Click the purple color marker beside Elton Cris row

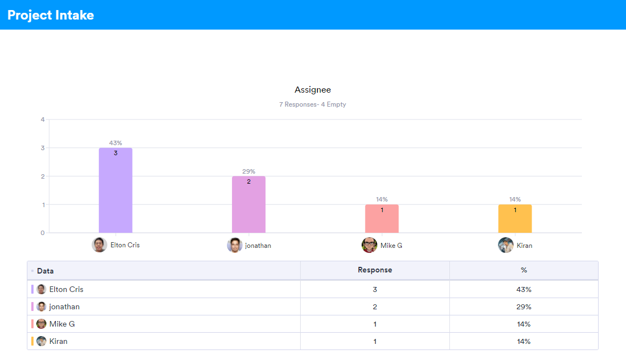(32, 289)
